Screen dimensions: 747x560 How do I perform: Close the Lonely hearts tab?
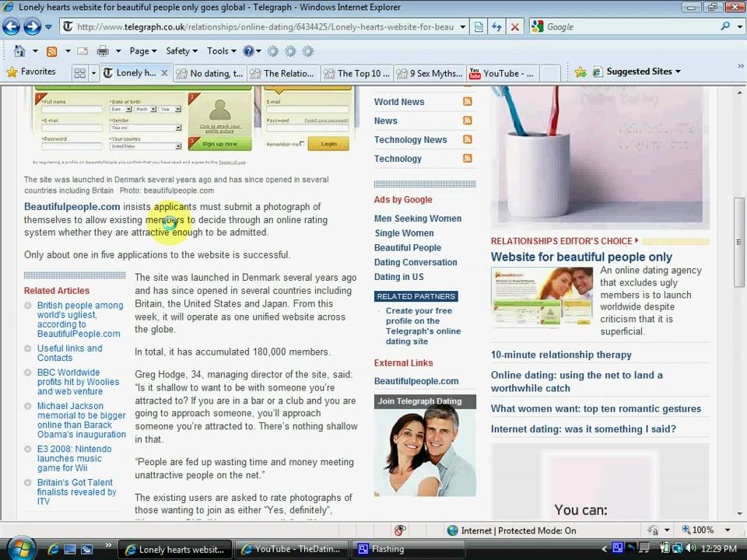[164, 73]
